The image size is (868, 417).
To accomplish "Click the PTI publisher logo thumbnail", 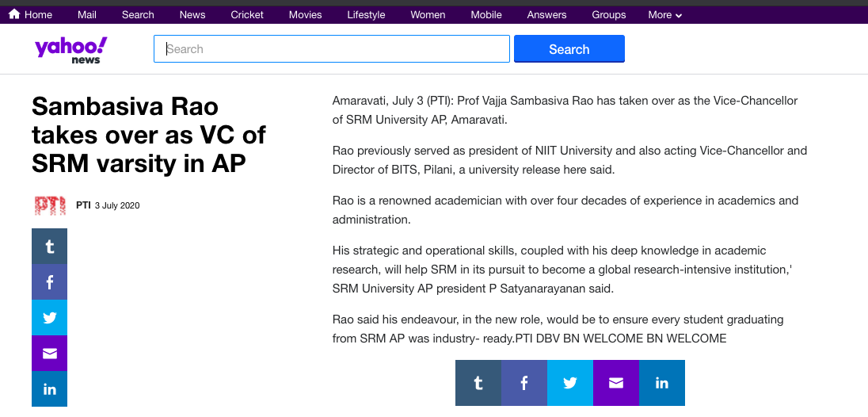I will pos(50,205).
